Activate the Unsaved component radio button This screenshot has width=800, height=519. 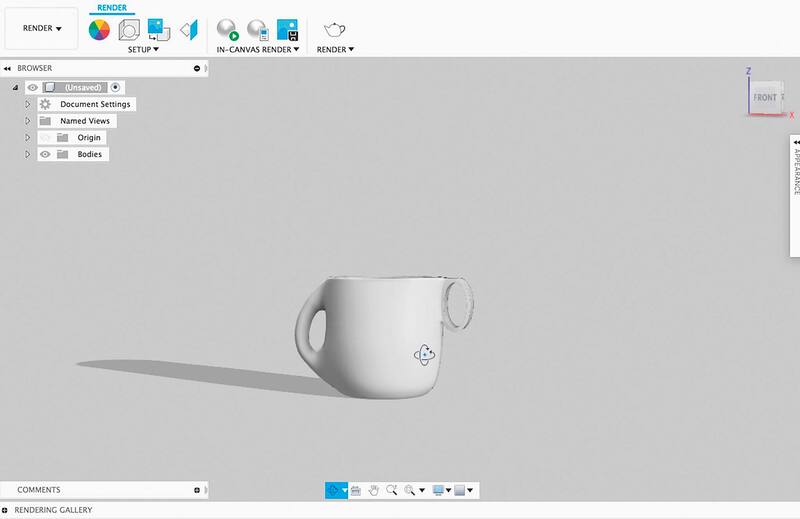[x=115, y=88]
